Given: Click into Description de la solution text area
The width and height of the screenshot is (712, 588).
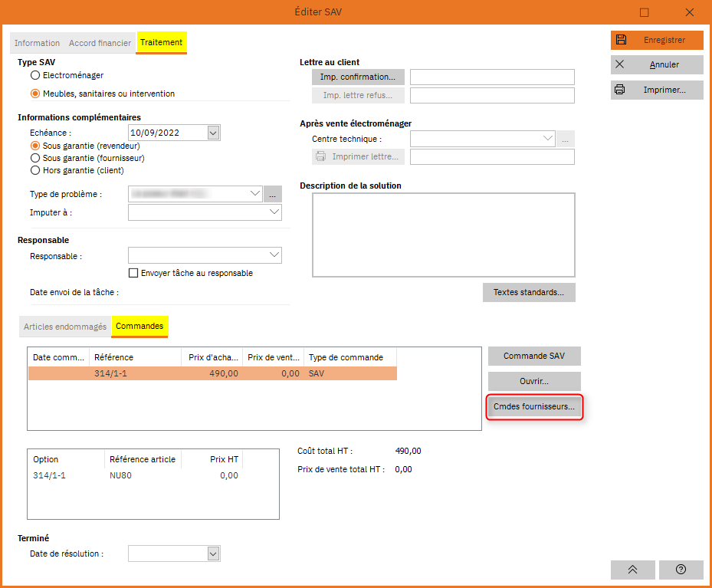Looking at the screenshot, I should tap(444, 235).
